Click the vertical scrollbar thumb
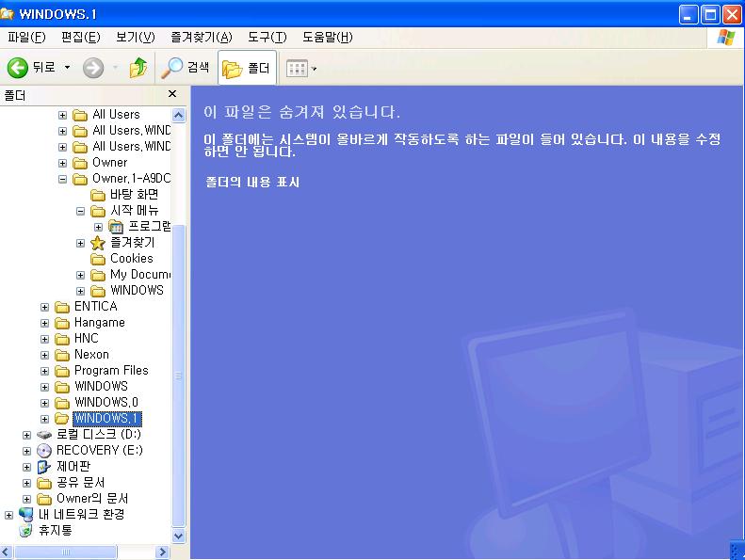Screen dimensions: 745x560 coord(179,376)
